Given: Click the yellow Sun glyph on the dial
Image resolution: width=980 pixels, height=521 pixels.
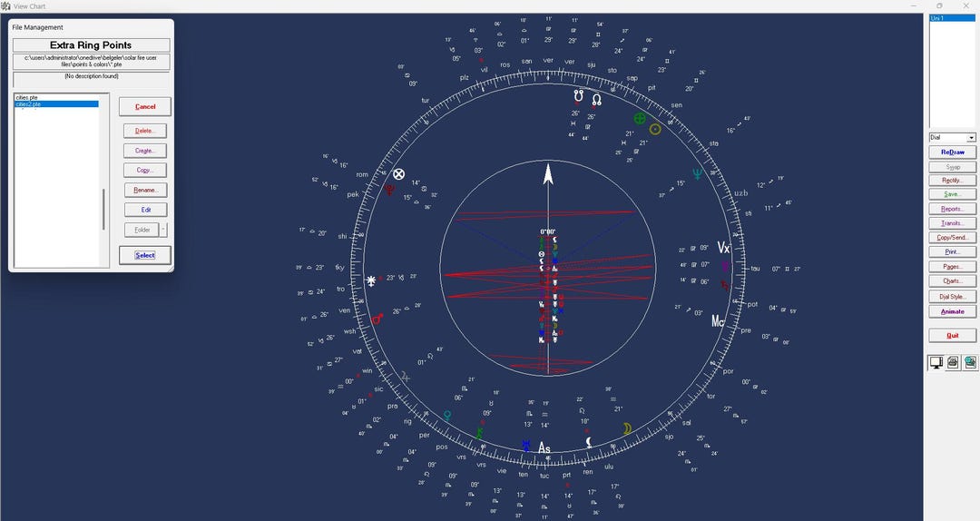Looking at the screenshot, I should pos(655,129).
